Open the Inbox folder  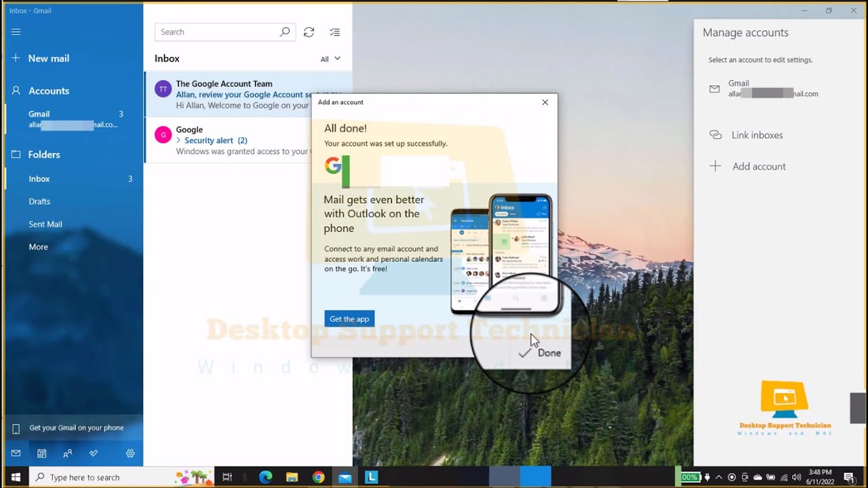(73, 179)
